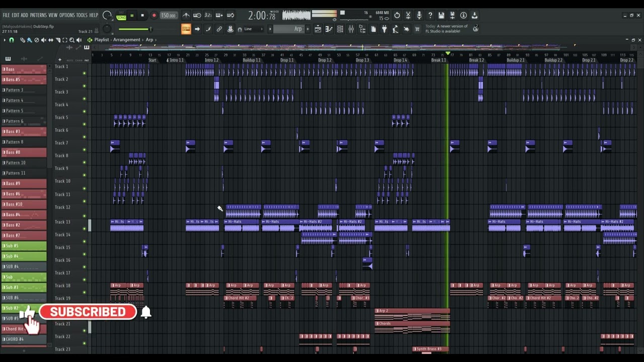
Task: Mute Track 14 with its green dot
Action: [x=84, y=241]
